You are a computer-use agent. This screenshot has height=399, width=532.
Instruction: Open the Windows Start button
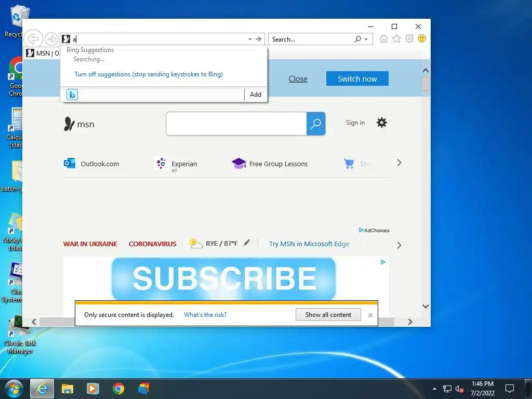(x=14, y=389)
